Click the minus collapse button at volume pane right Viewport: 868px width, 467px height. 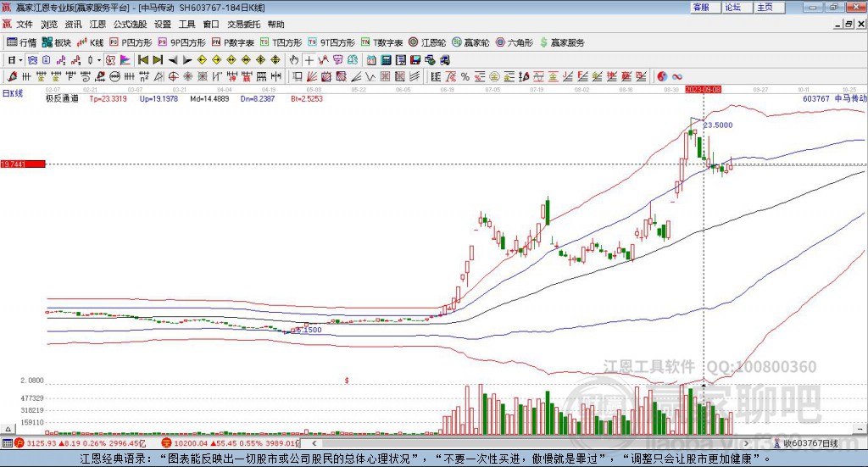click(860, 429)
